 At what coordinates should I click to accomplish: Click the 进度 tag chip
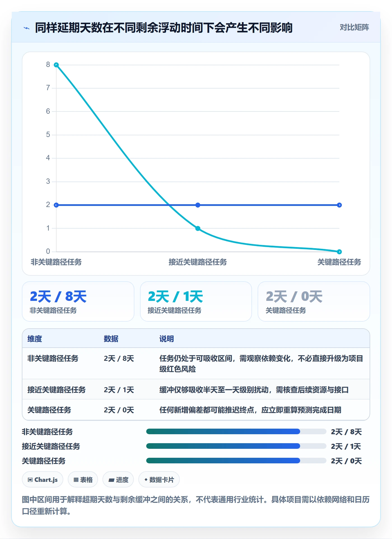pos(118,480)
